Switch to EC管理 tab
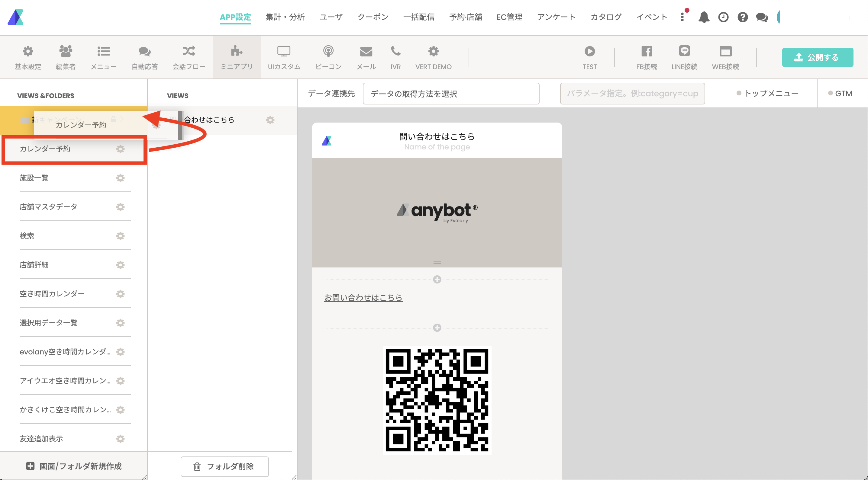This screenshot has width=868, height=480. [509, 17]
